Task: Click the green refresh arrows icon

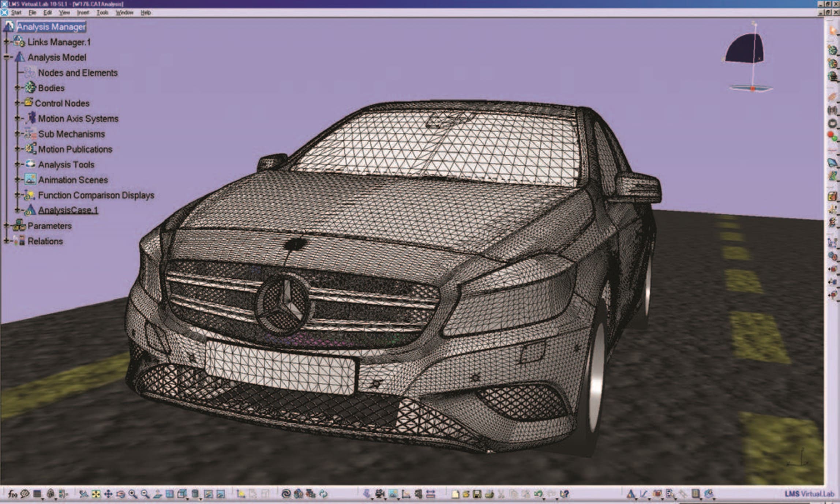Action: click(x=323, y=494)
